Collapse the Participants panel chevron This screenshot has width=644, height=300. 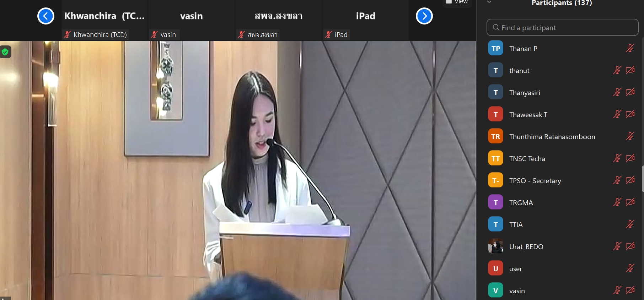click(489, 2)
